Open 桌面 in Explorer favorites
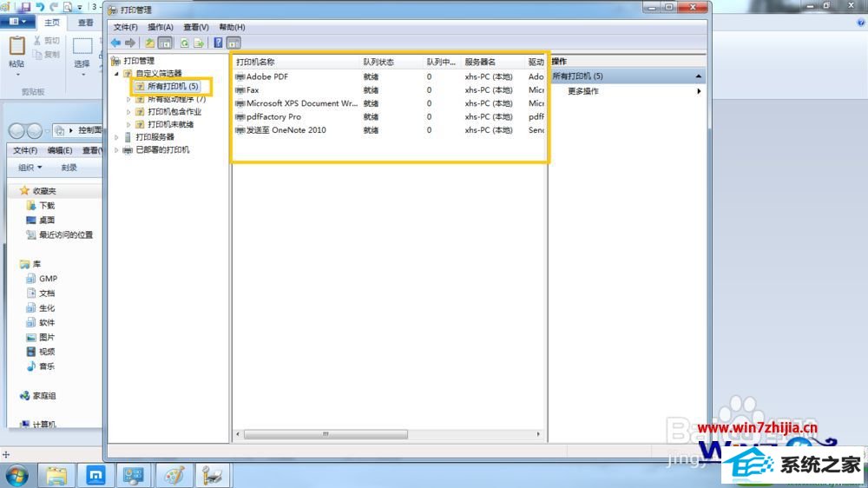The width and height of the screenshot is (868, 488). click(41, 220)
